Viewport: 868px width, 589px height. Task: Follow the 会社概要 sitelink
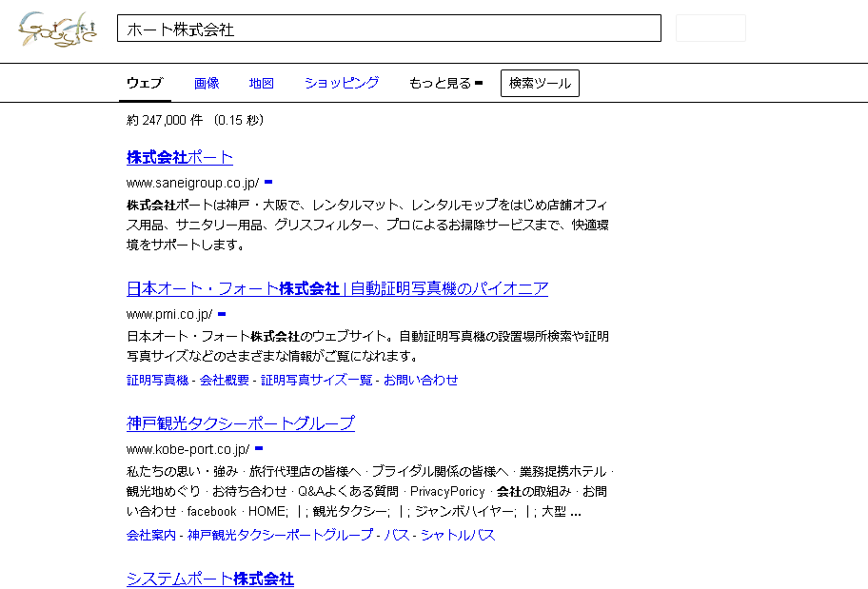[x=225, y=380]
